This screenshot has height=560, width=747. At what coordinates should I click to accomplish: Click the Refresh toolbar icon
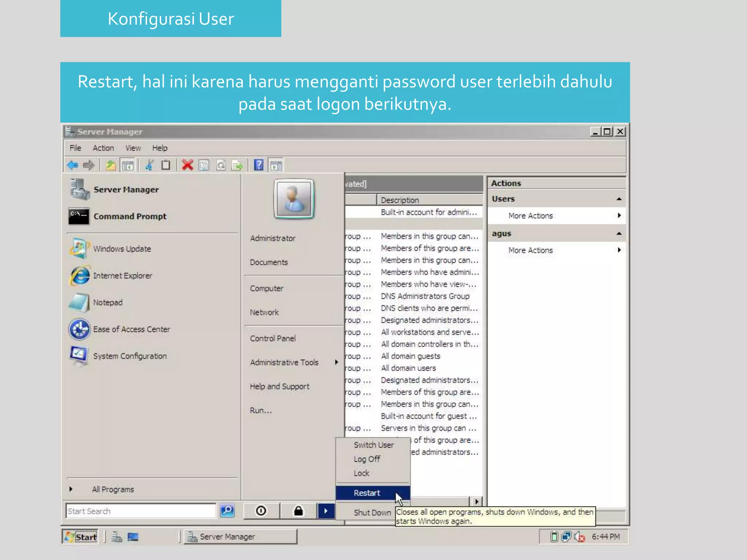pyautogui.click(x=221, y=165)
